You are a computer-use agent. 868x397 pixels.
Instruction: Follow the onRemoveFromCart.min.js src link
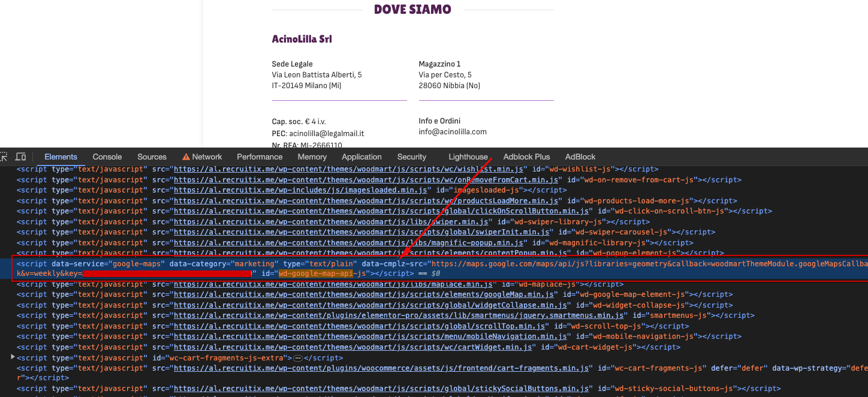(x=365, y=180)
